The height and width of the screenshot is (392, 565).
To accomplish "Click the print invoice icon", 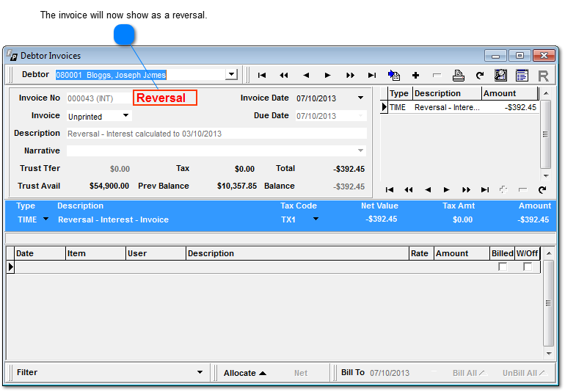I will (459, 75).
